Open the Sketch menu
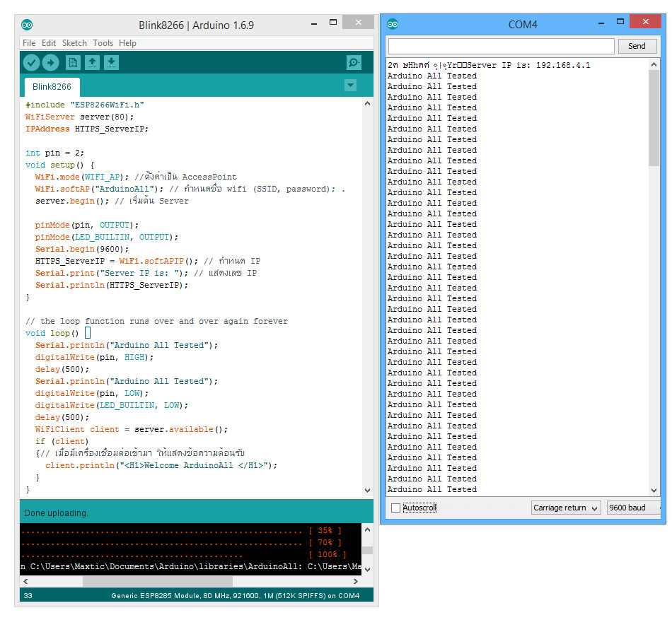Screen dimensions: 672x620 tap(74, 43)
